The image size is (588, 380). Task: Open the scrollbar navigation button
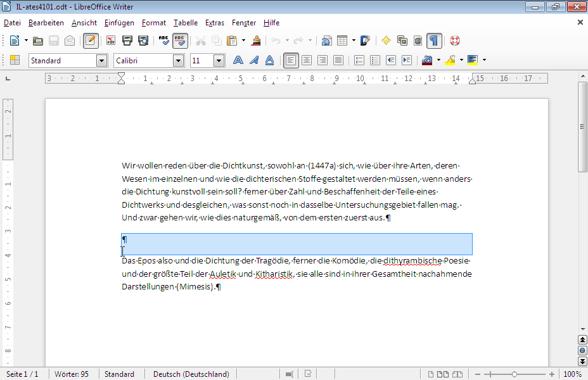pos(582,351)
